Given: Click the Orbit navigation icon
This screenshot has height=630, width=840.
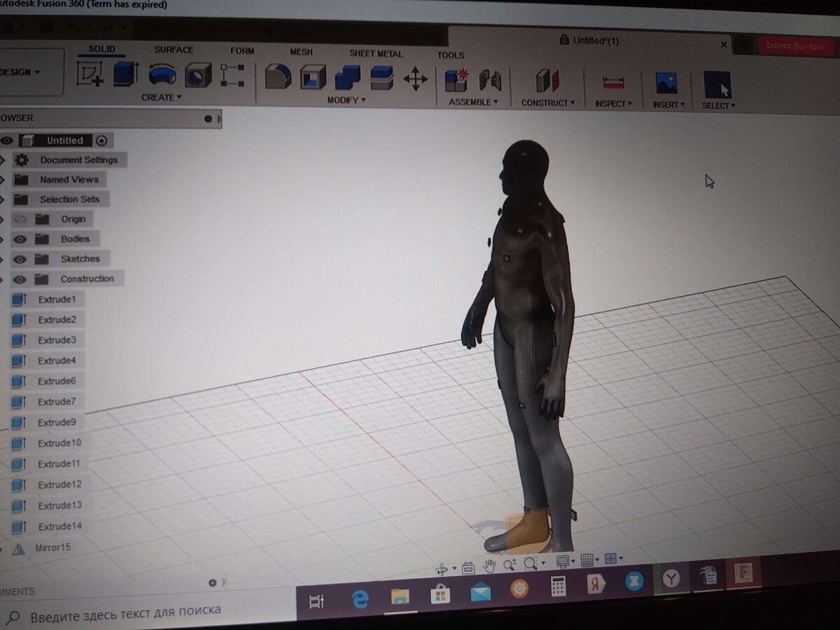Looking at the screenshot, I should pos(442,568).
